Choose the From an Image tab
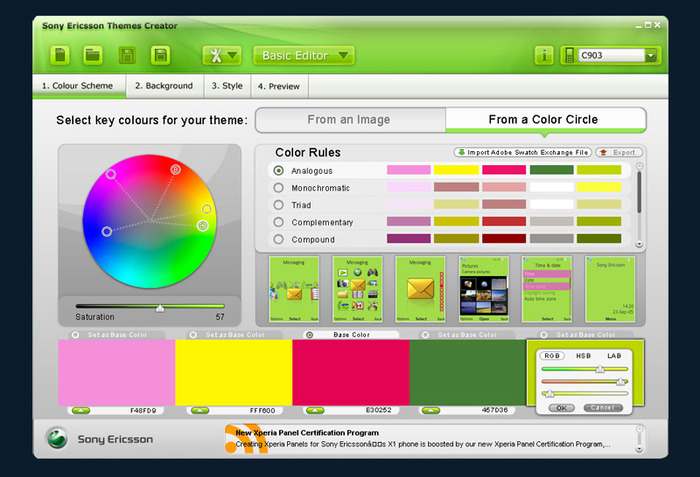700x477 pixels. [x=350, y=120]
